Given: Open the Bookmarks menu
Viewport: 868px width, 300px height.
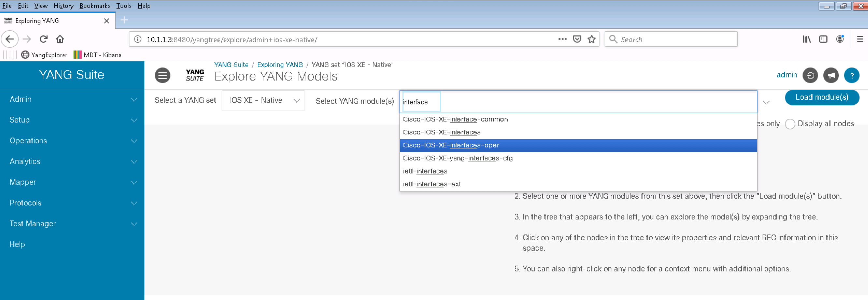Looking at the screenshot, I should 95,6.
